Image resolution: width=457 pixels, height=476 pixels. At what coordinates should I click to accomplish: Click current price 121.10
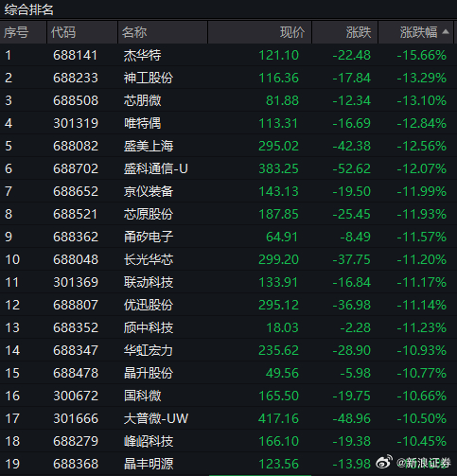click(x=278, y=55)
